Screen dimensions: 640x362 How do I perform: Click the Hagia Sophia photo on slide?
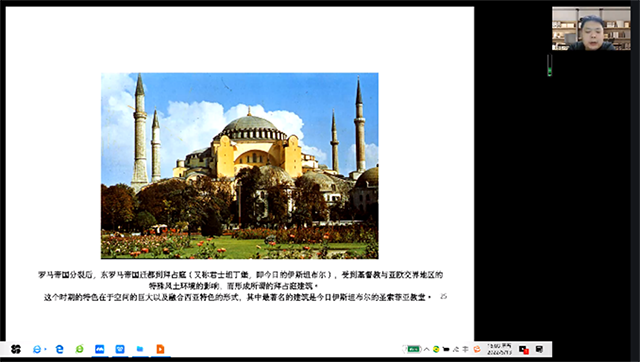click(240, 166)
